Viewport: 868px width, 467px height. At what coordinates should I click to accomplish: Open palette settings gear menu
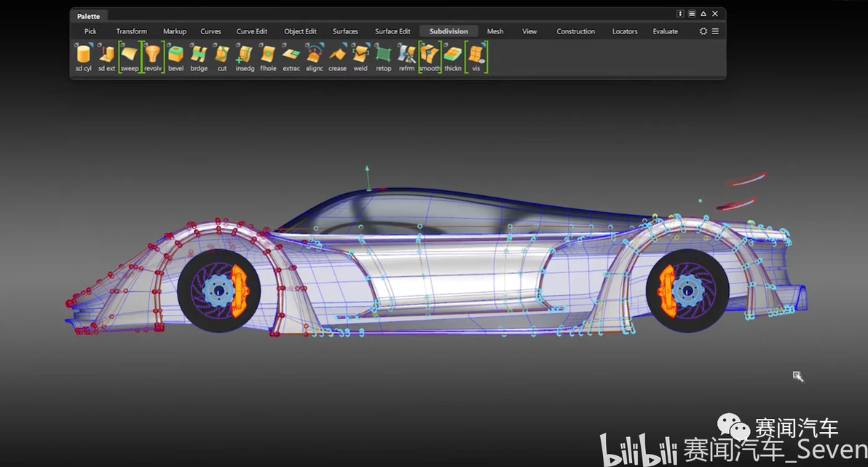703,31
